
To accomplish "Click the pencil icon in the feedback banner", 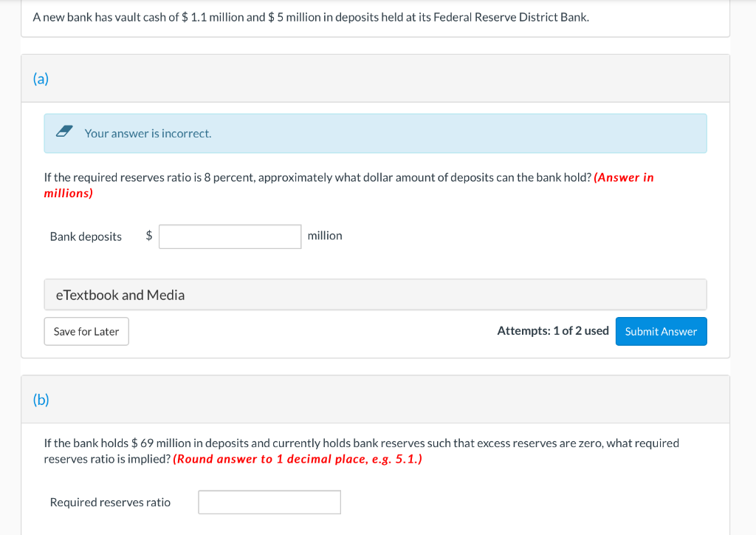I will coord(64,132).
